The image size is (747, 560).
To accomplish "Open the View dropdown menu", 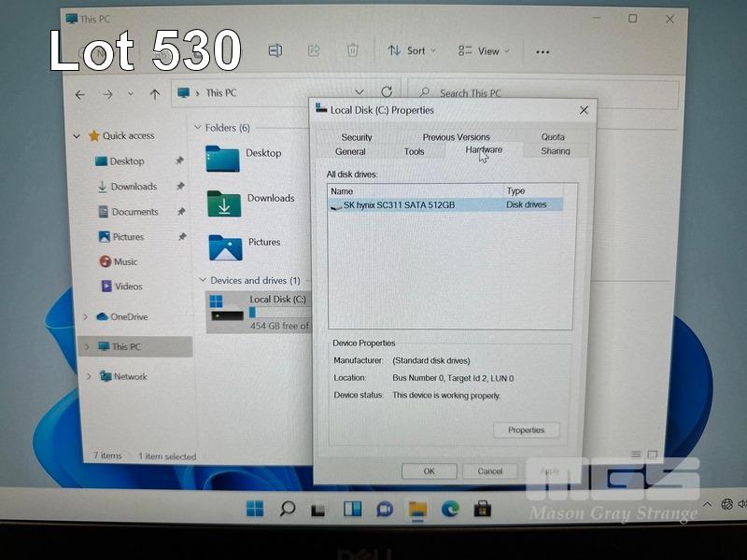I will coord(484,50).
